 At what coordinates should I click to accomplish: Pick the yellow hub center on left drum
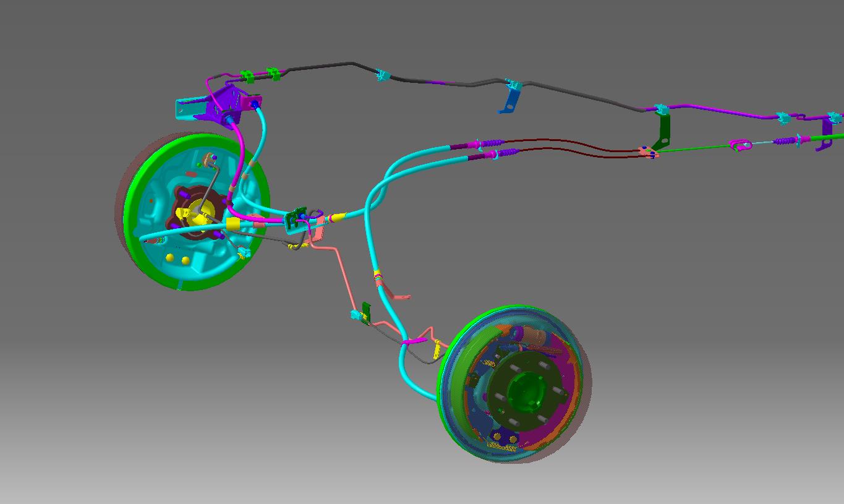click(198, 211)
